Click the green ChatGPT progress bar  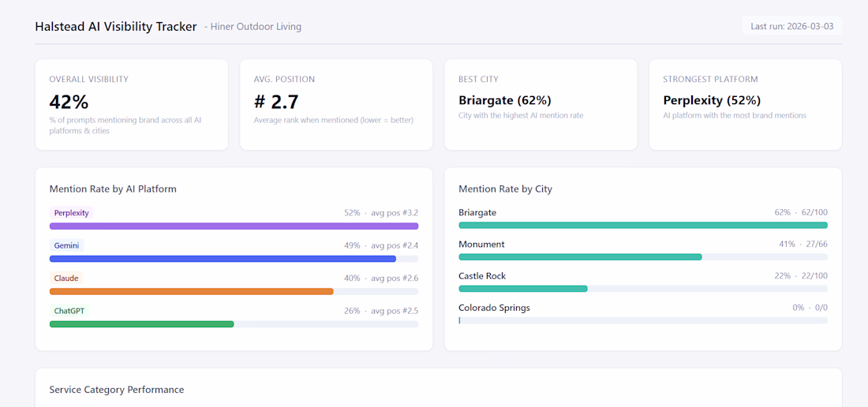(x=142, y=324)
